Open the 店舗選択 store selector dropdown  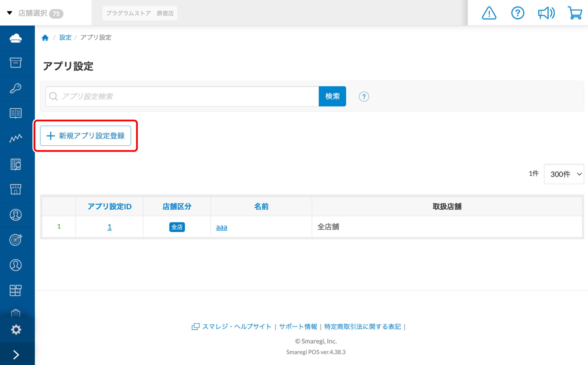pyautogui.click(x=35, y=13)
